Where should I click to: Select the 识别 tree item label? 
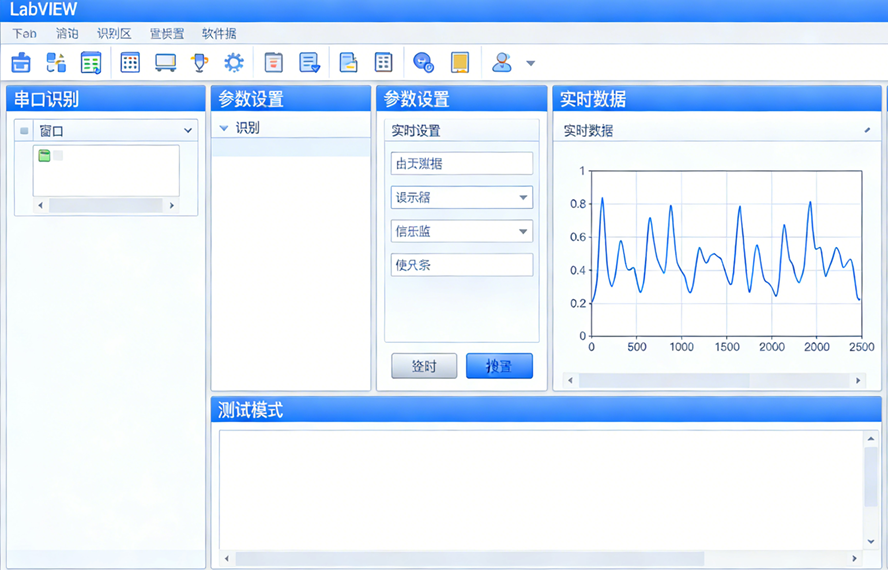click(x=247, y=128)
